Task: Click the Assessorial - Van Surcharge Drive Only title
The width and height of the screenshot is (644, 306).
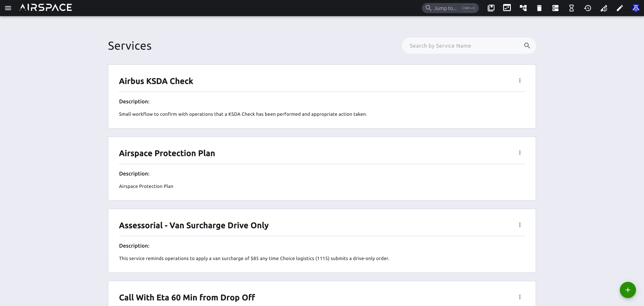Action: 194,225
